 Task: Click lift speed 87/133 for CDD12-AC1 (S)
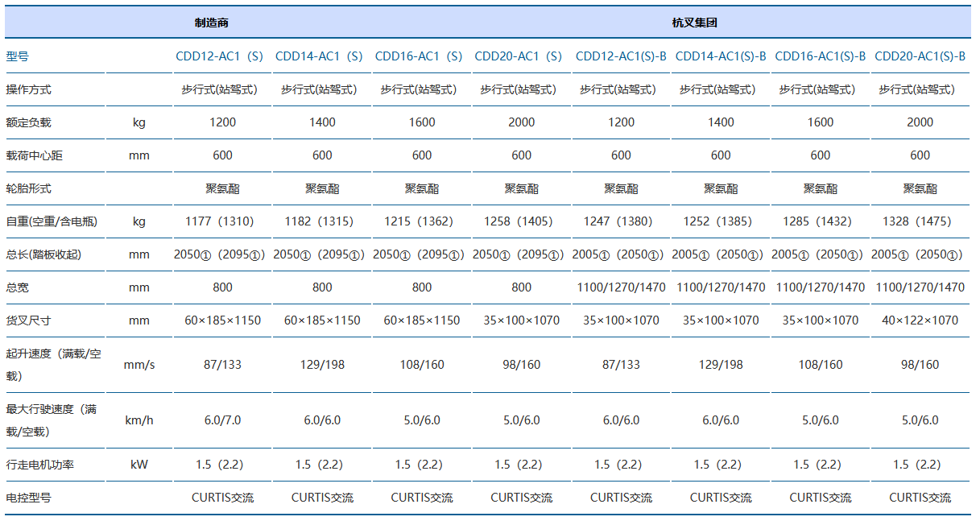223,365
